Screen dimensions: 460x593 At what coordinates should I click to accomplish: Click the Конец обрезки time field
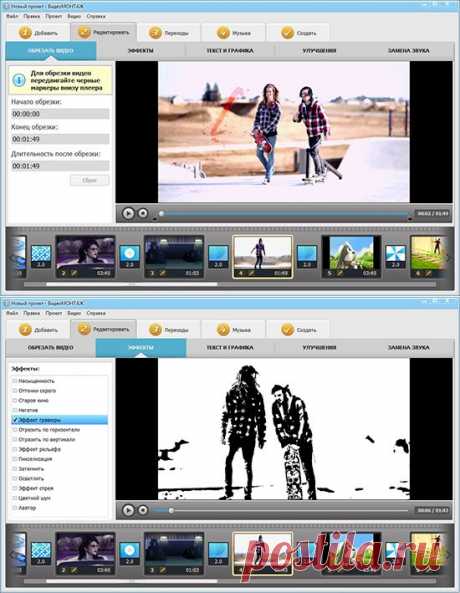(60, 139)
